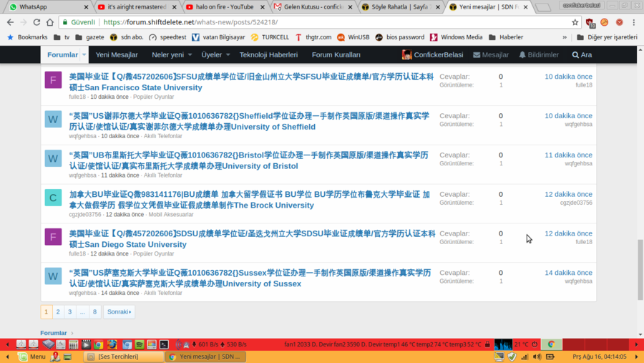The height and width of the screenshot is (363, 644).
Task: Click Mobil Aksesuarlar forum link
Action: coord(171,214)
